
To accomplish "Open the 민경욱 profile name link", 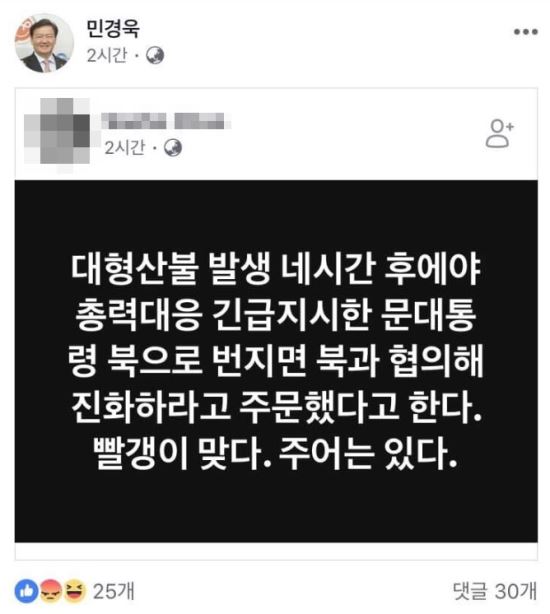I will 113,28.
